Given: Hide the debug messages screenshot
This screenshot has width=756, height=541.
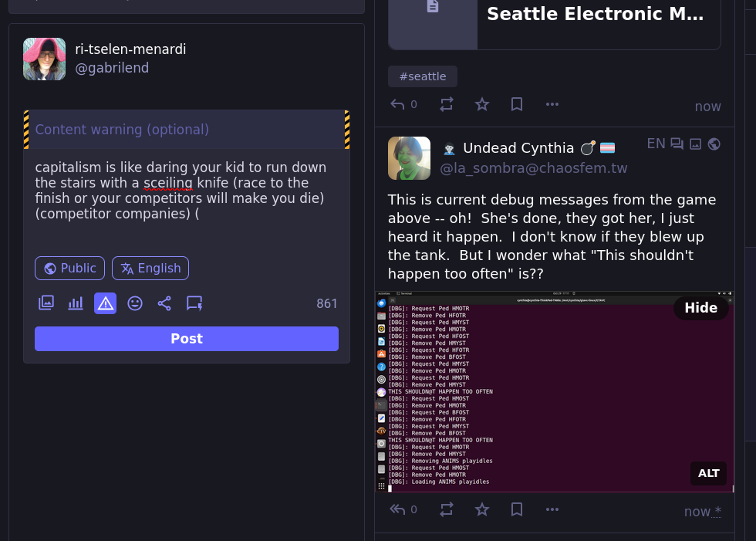Looking at the screenshot, I should click(x=700, y=307).
